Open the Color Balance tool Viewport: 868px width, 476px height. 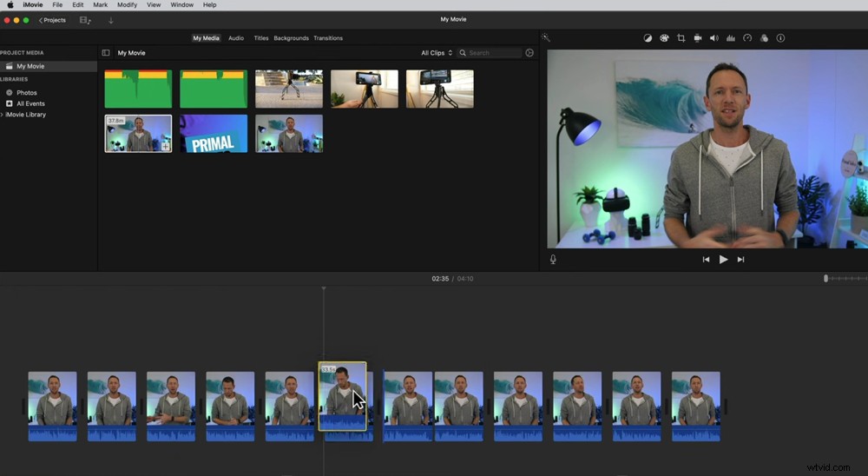pos(648,38)
